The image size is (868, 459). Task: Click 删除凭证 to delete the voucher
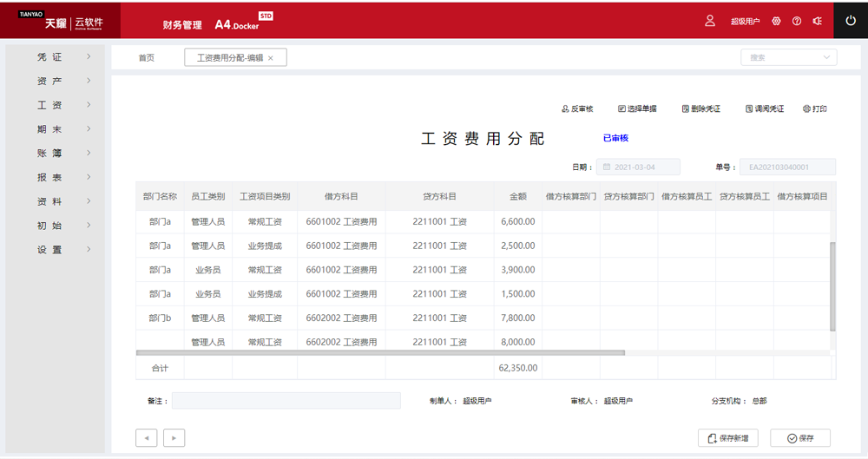tap(701, 108)
